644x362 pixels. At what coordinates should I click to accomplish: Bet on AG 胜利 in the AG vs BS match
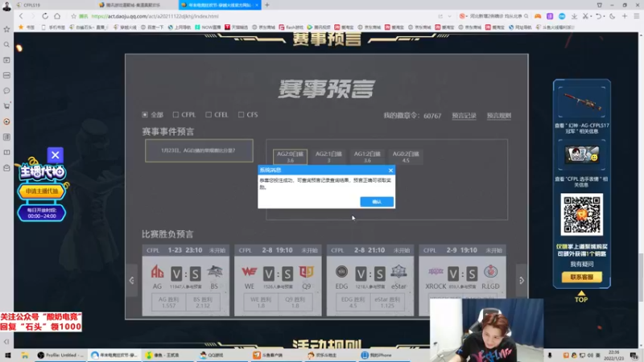click(x=168, y=302)
